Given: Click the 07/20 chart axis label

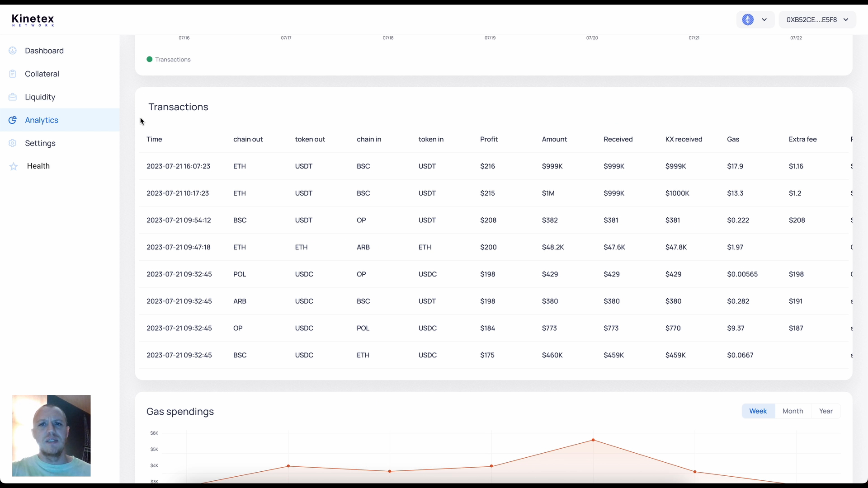Looking at the screenshot, I should click(592, 38).
